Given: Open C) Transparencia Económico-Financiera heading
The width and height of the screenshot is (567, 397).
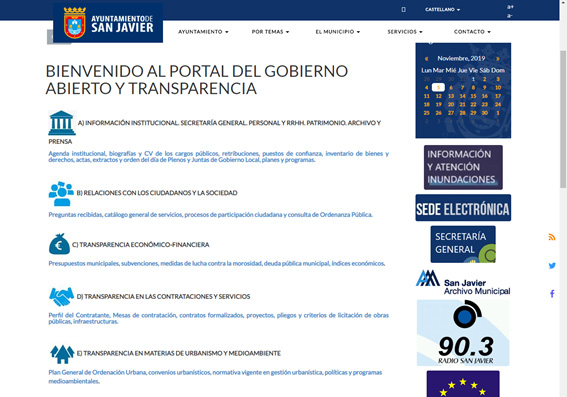Looking at the screenshot, I should point(141,245).
